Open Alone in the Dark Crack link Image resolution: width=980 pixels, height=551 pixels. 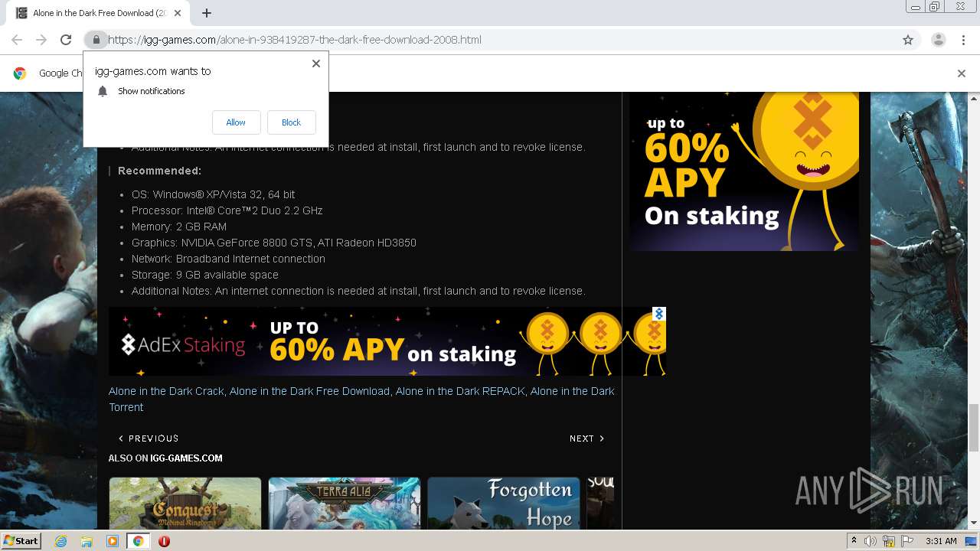click(166, 391)
